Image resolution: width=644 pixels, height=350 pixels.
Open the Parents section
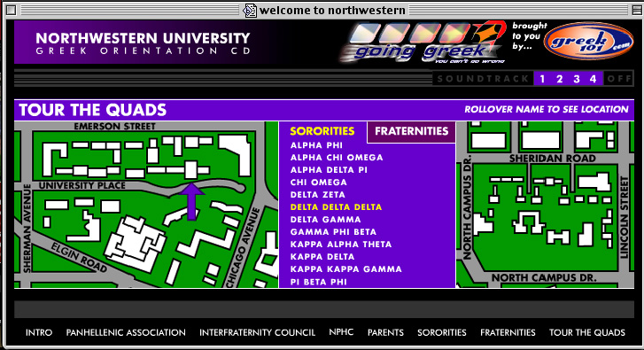[x=385, y=332]
